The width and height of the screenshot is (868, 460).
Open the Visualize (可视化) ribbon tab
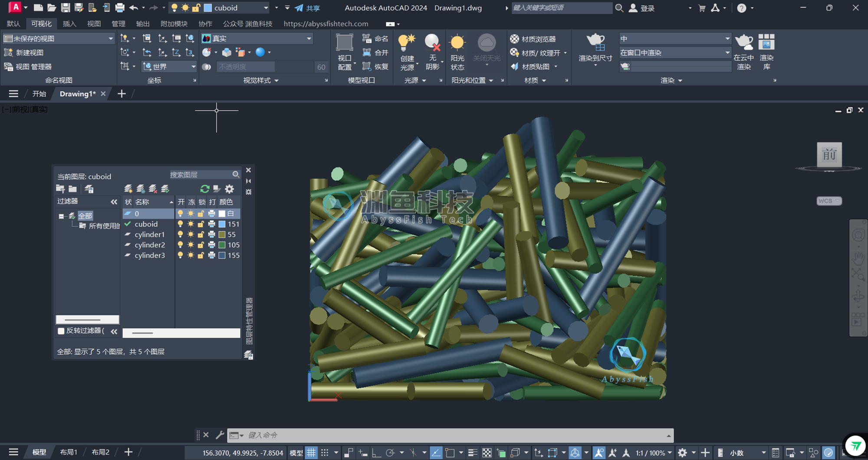click(41, 23)
